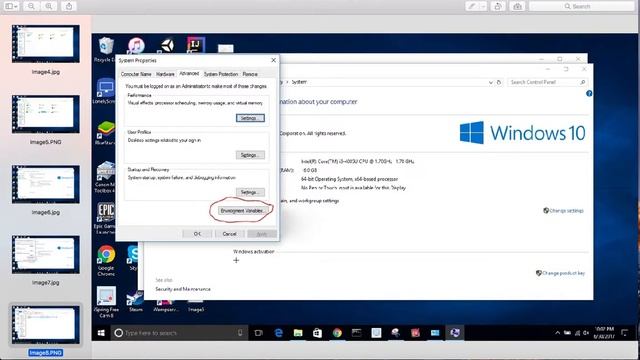Cancel the System Properties dialog
This screenshot has width=640, height=360.
(x=229, y=234)
